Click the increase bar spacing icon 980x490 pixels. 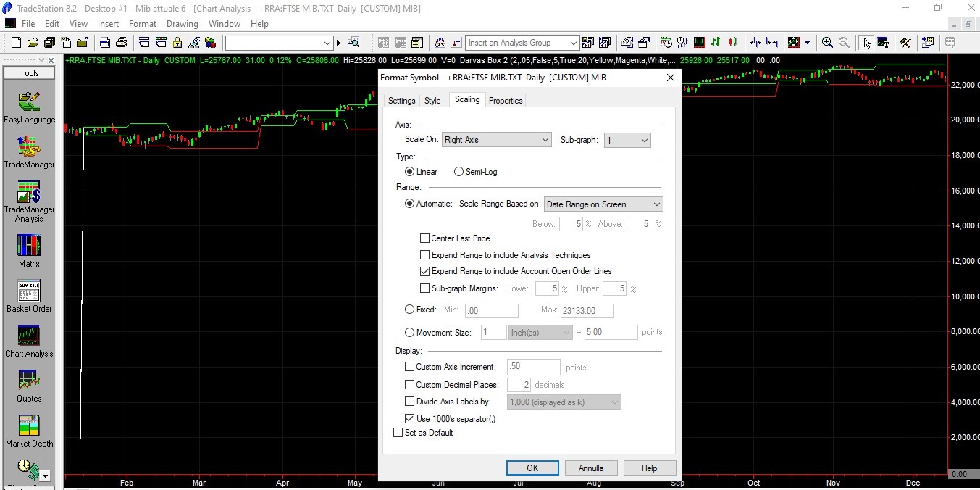tap(773, 43)
